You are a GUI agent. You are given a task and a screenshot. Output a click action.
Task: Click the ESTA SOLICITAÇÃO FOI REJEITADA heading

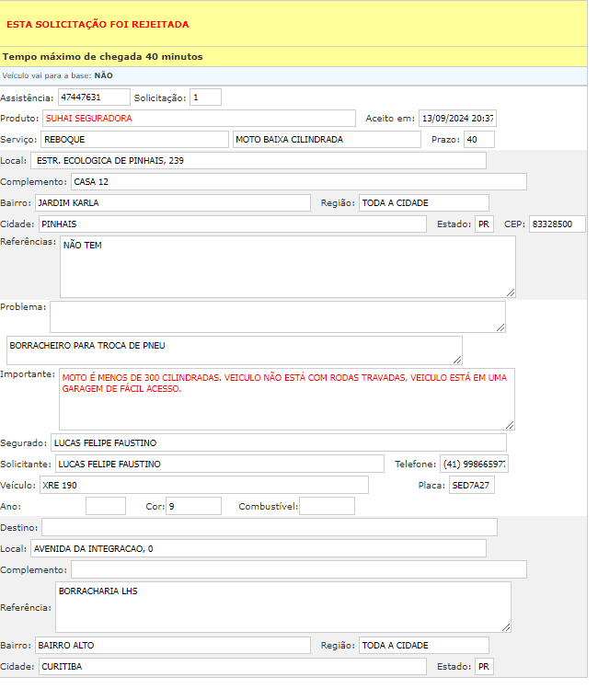pos(98,25)
